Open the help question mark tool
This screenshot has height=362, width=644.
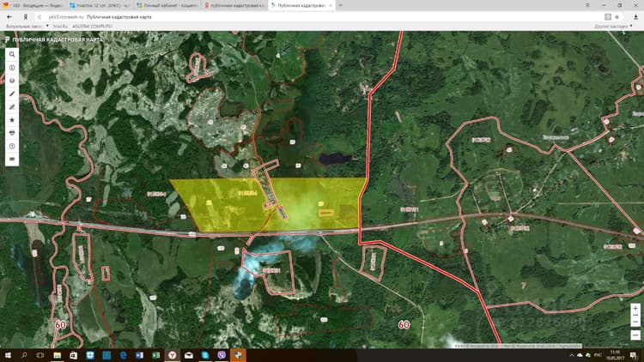coord(12,146)
